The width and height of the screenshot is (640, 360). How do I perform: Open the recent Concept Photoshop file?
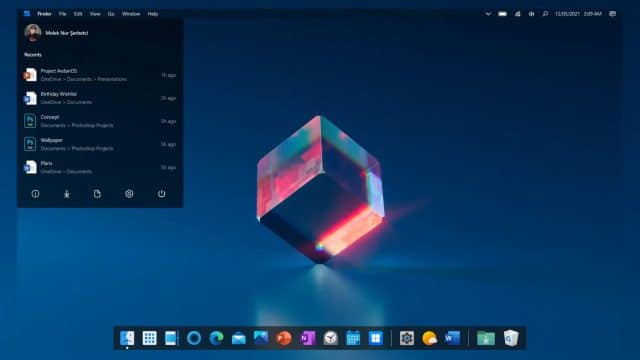(100, 121)
